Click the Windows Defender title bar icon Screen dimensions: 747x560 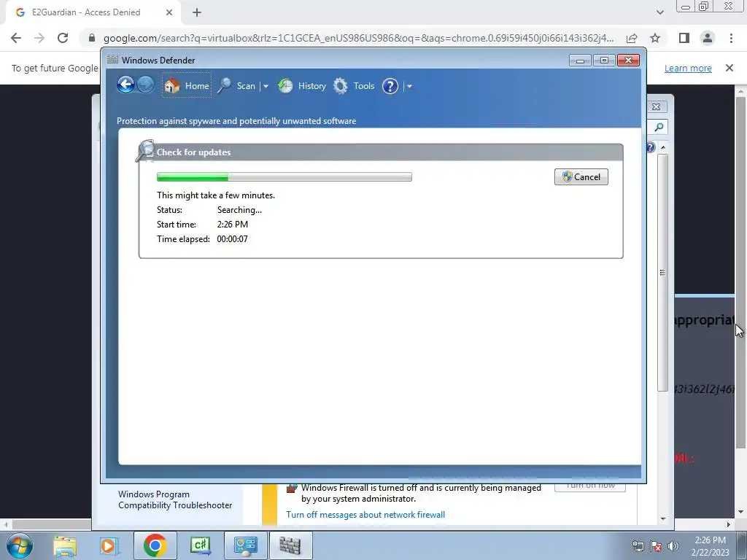click(112, 60)
